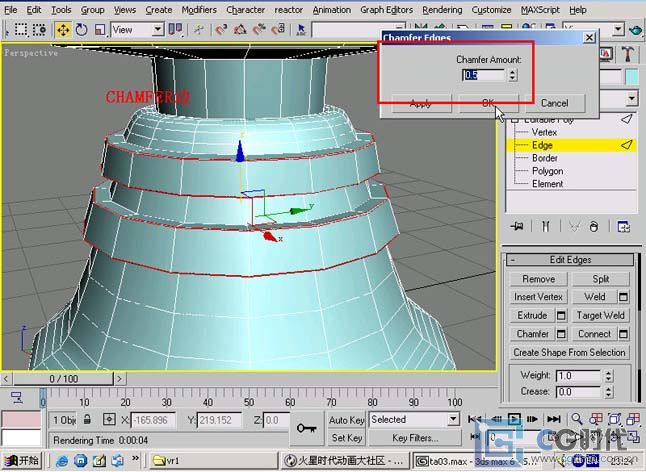Image resolution: width=646 pixels, height=472 pixels.
Task: Cancel the Chamfer Edges dialog
Action: pyautogui.click(x=555, y=103)
